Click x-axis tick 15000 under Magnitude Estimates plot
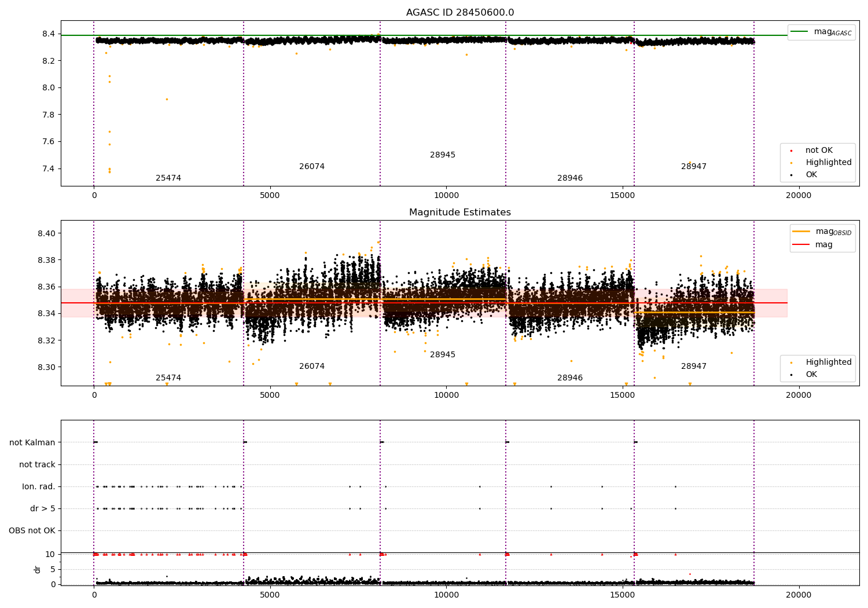Viewport: 868px width, 608px height. [x=623, y=395]
